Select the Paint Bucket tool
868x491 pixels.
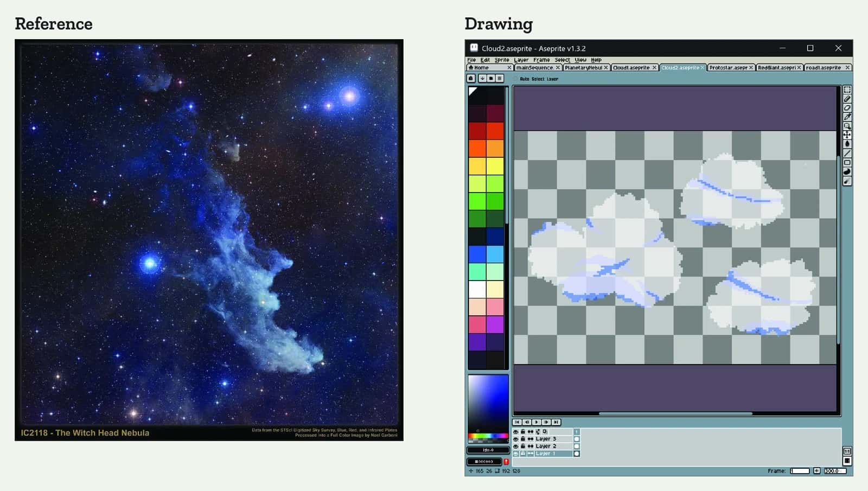pos(847,144)
